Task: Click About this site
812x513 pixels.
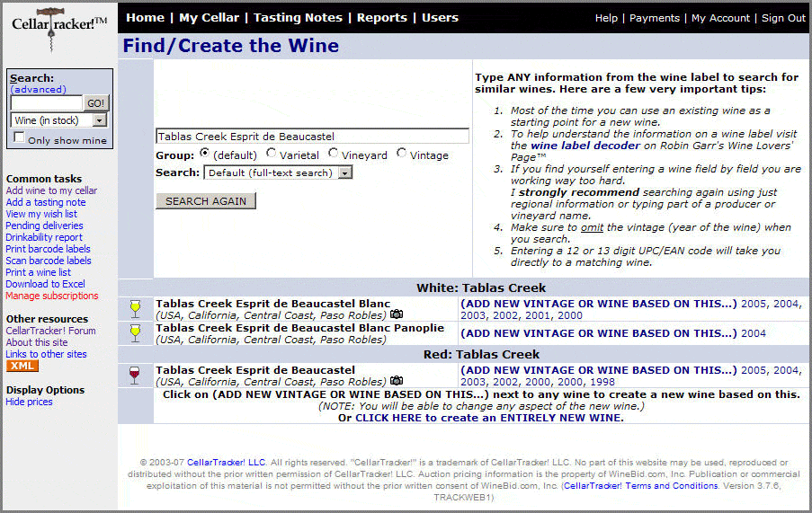Action: click(37, 342)
